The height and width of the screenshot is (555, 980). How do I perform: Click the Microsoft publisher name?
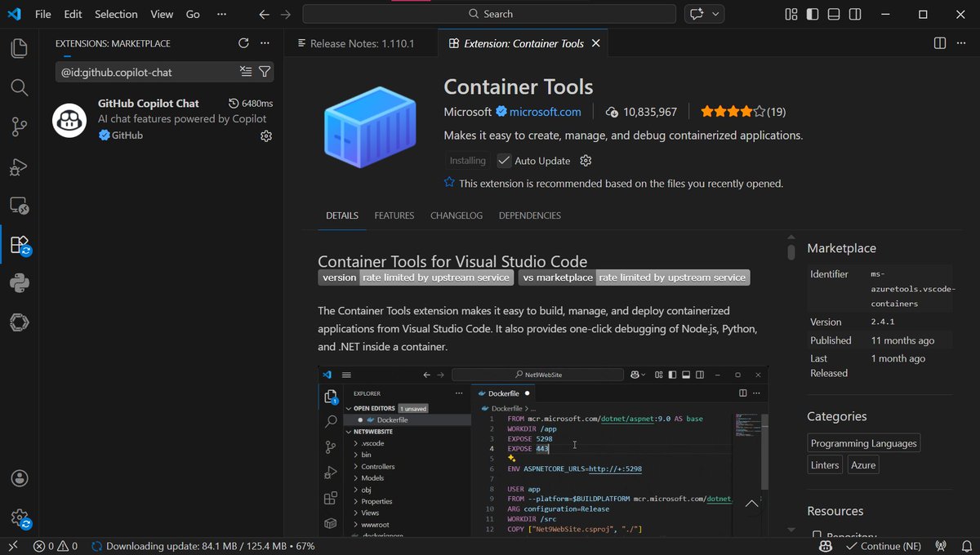[468, 112]
